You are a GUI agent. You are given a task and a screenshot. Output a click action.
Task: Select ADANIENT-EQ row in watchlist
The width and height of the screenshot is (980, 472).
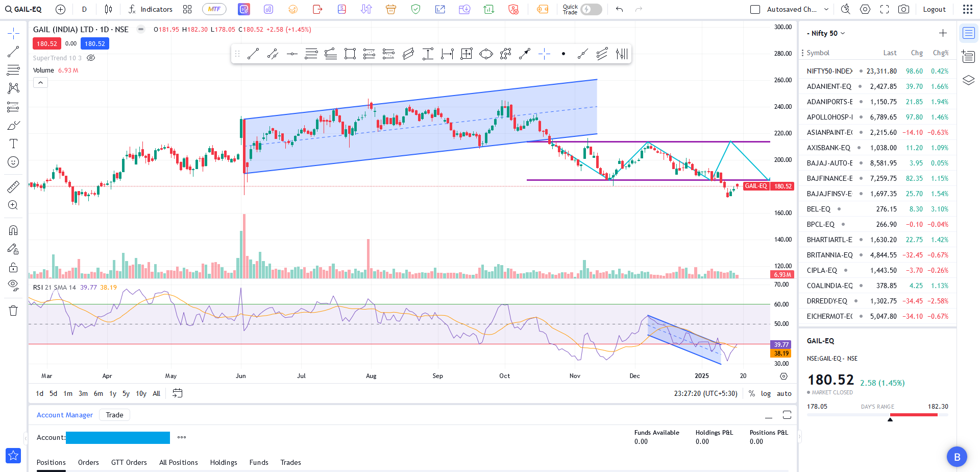877,86
